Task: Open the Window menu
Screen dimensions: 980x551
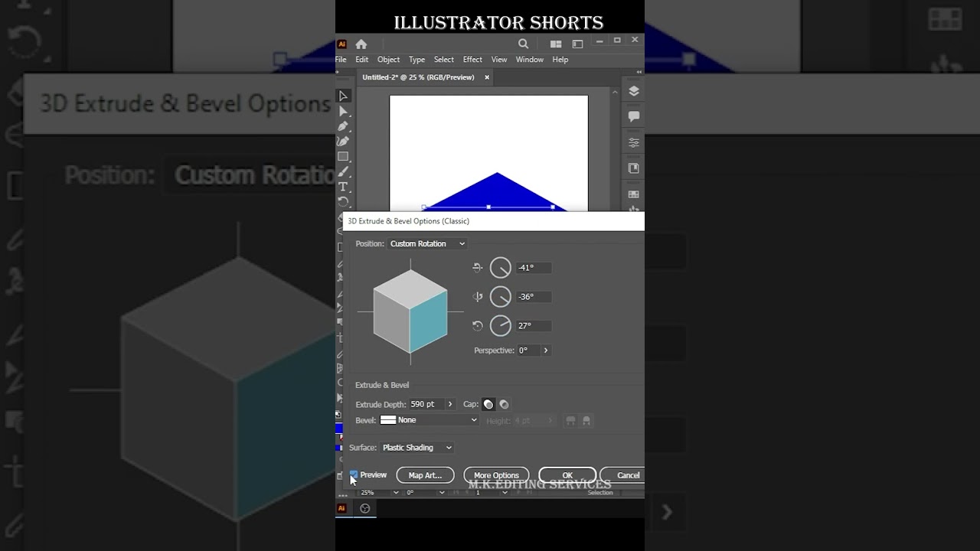Action: (529, 60)
